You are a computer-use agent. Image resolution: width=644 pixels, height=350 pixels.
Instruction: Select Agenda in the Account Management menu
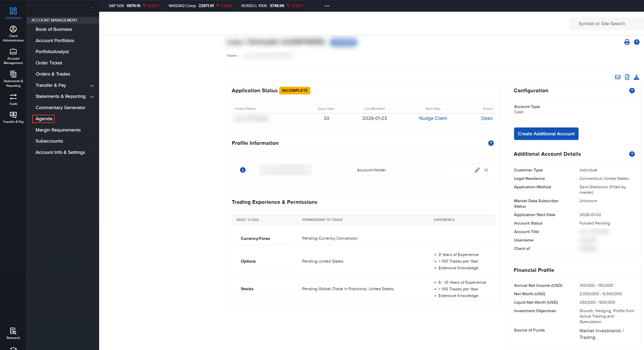click(43, 119)
